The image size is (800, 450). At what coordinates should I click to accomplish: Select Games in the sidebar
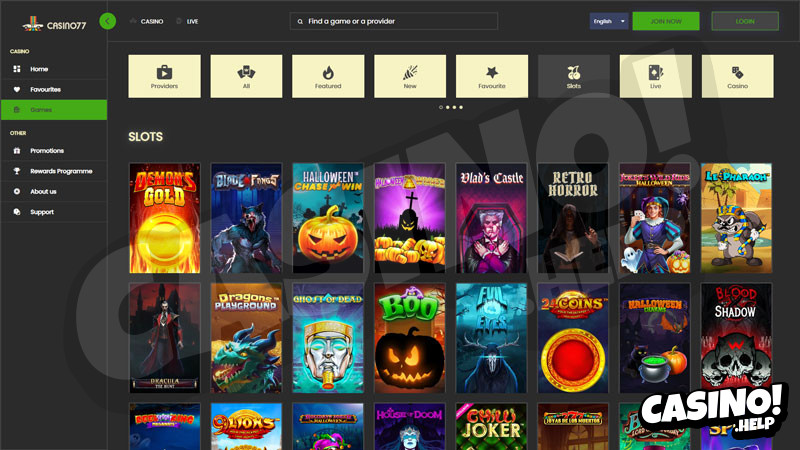(54, 110)
